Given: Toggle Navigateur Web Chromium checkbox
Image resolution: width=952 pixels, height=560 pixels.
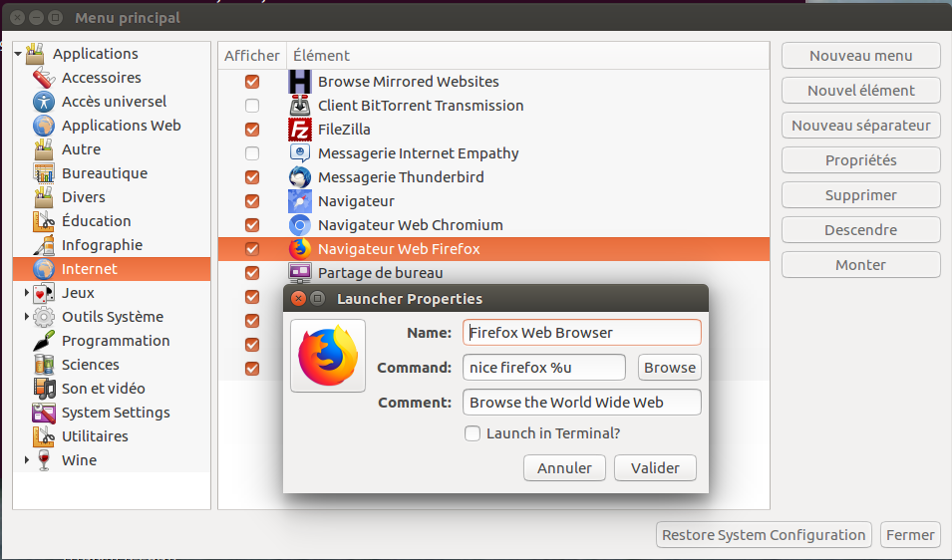Looking at the screenshot, I should click(252, 225).
